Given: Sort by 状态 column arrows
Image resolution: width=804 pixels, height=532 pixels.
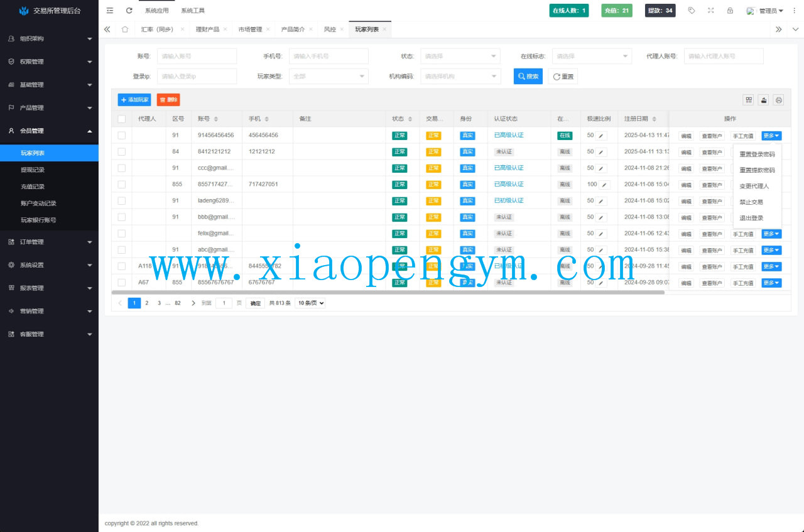Looking at the screenshot, I should click(x=410, y=119).
